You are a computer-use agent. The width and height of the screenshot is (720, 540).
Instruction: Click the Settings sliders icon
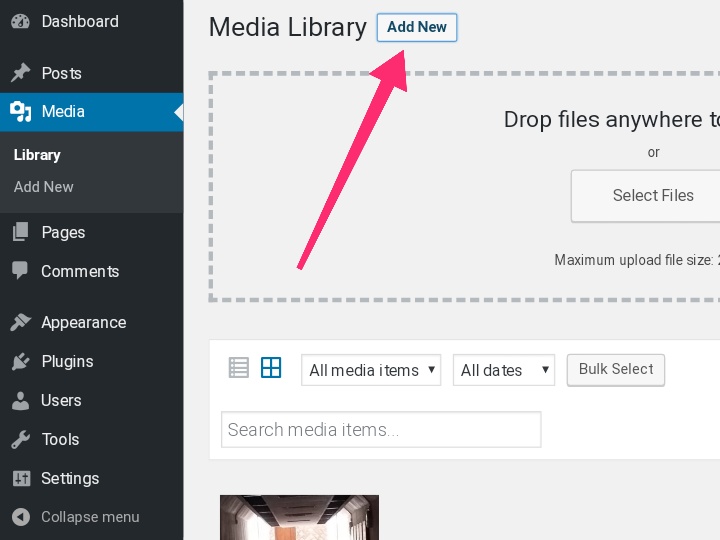pos(21,478)
